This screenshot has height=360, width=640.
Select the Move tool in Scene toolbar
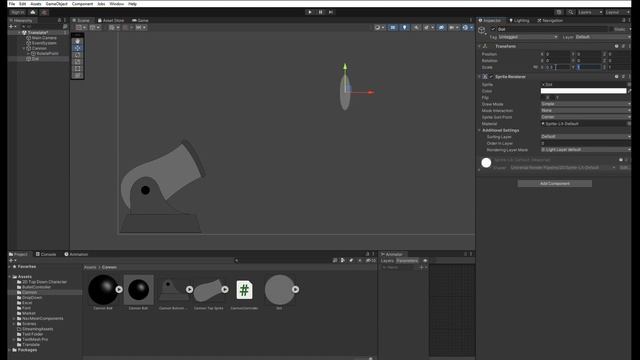click(78, 48)
